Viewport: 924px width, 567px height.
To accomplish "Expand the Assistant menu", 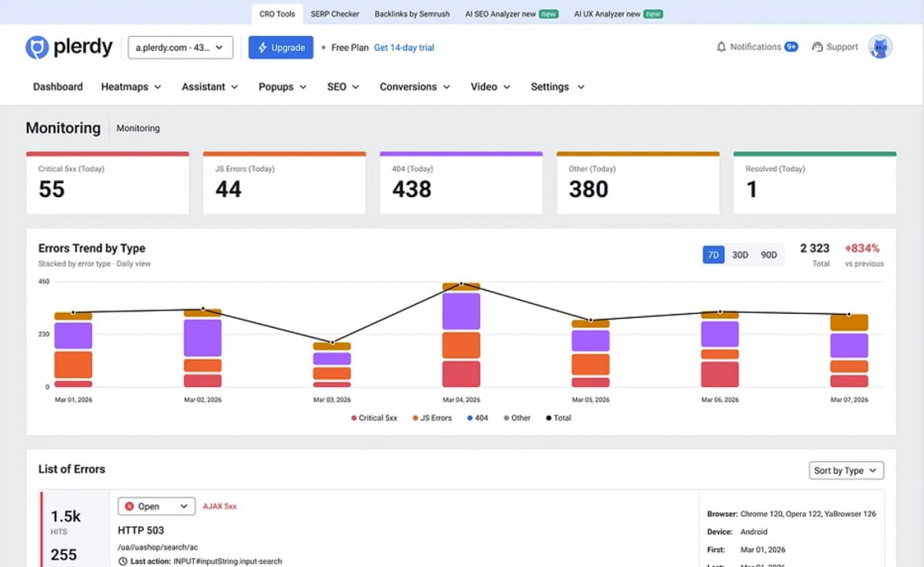I will click(x=209, y=87).
